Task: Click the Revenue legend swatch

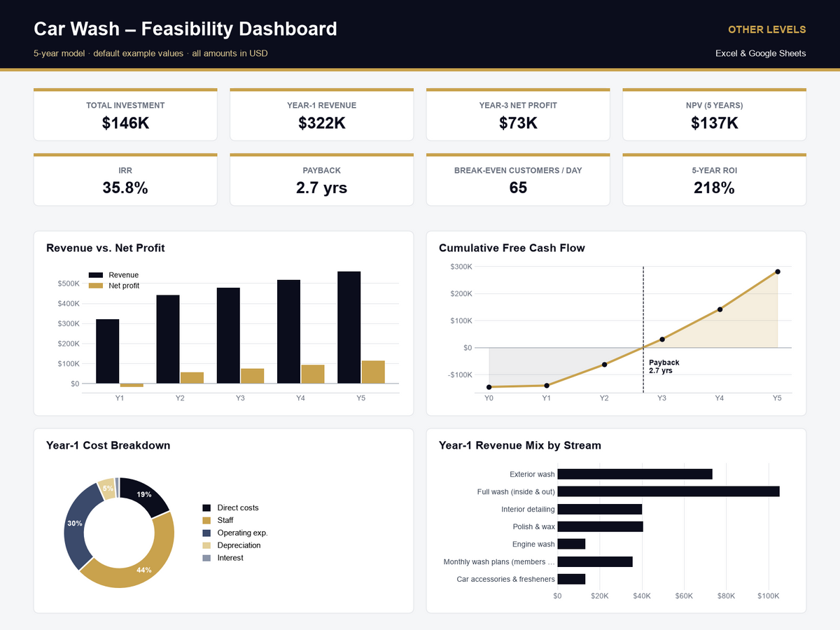Action: click(x=96, y=275)
